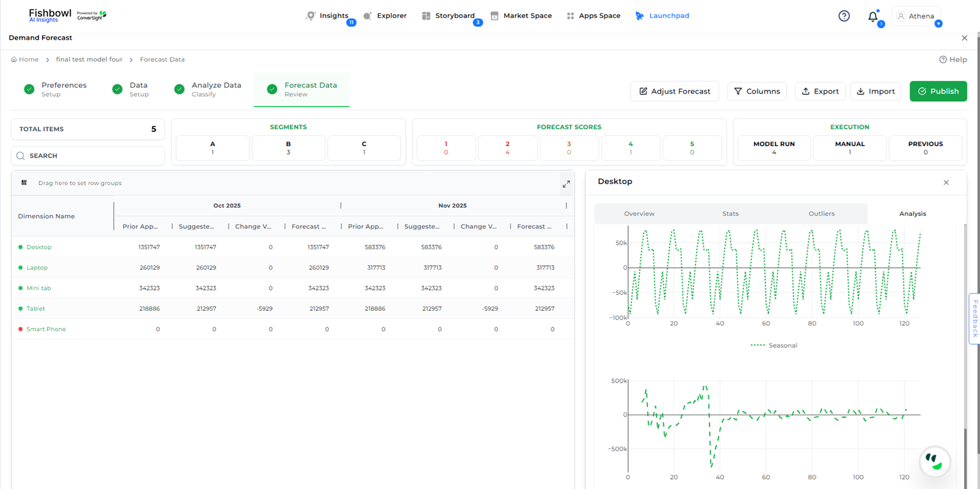Viewport: 980px width, 489px height.
Task: Filter by segment A card
Action: 212,148
